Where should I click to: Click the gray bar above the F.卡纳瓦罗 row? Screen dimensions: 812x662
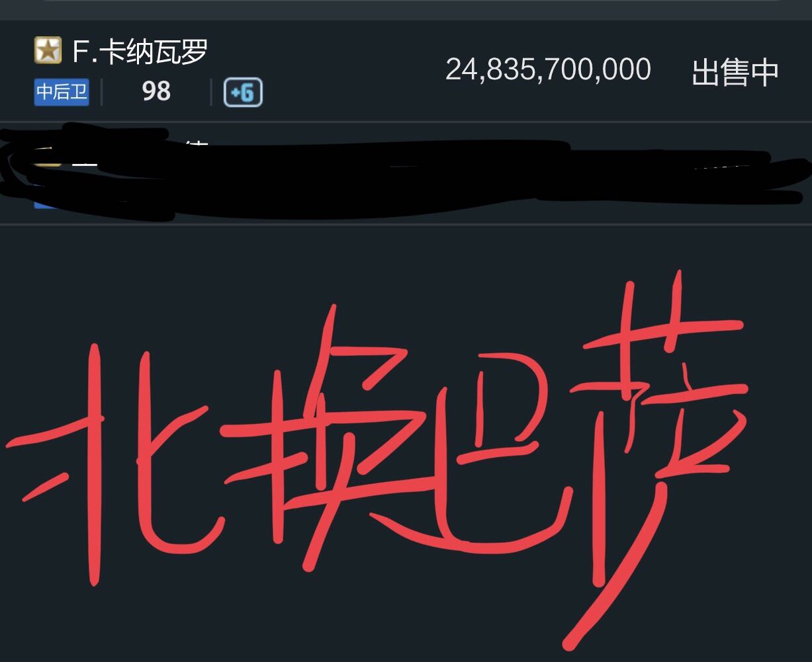tap(406, 9)
